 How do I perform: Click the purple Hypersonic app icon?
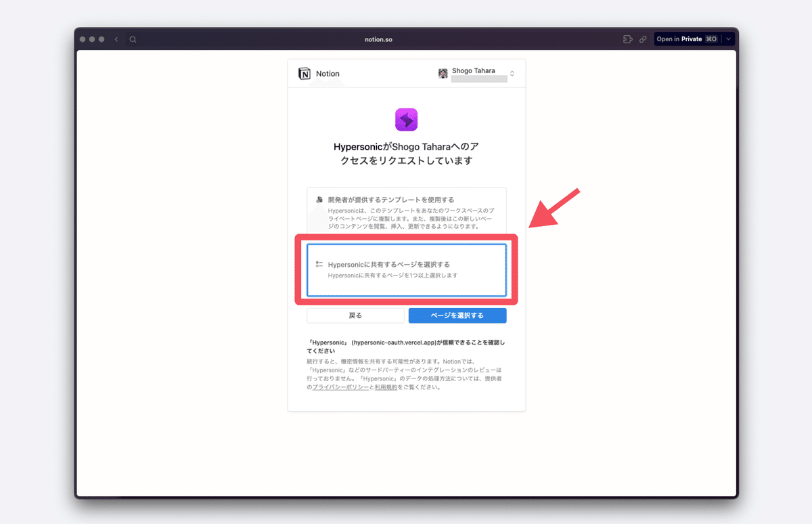(407, 120)
